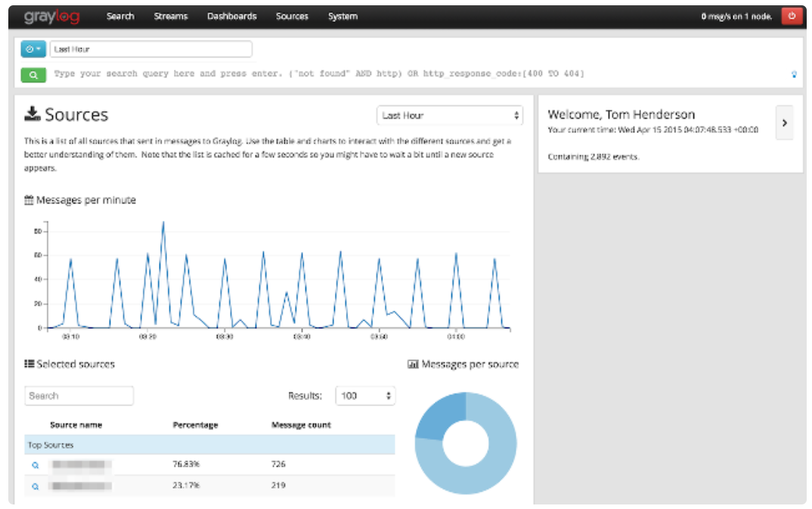Click the Last Hour search time range field
The height and width of the screenshot is (509, 812).
click(150, 49)
